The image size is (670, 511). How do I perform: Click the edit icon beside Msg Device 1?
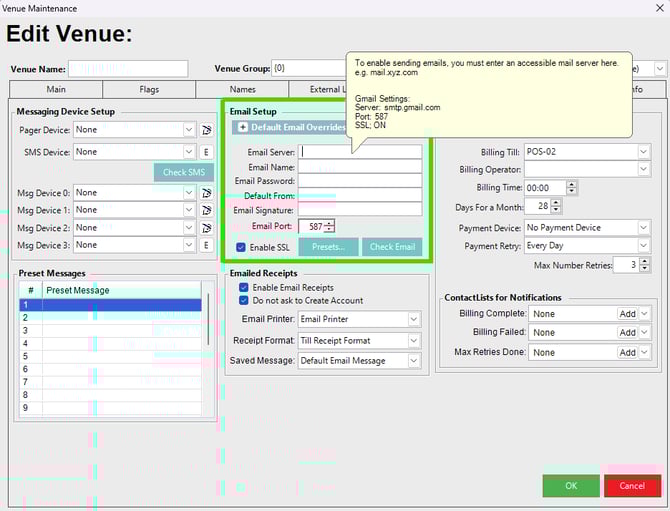(206, 210)
